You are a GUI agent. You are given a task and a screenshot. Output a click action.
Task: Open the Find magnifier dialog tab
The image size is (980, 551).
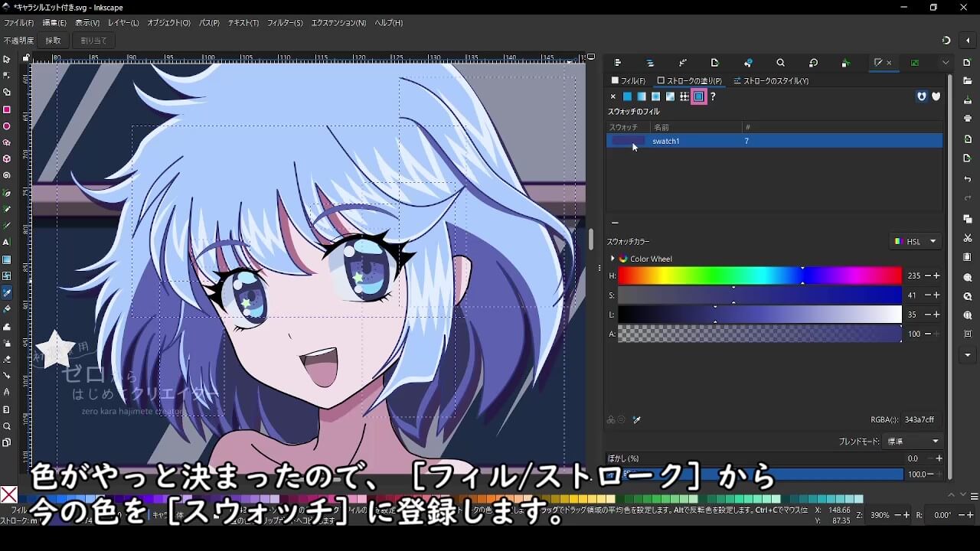click(x=780, y=63)
